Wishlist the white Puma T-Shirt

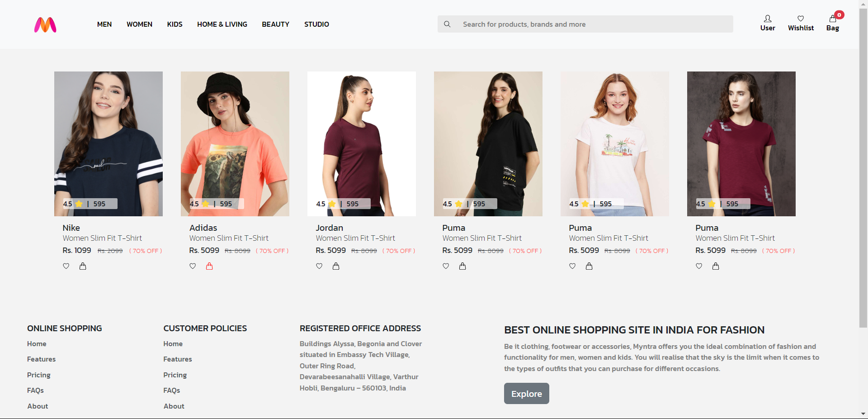click(572, 266)
